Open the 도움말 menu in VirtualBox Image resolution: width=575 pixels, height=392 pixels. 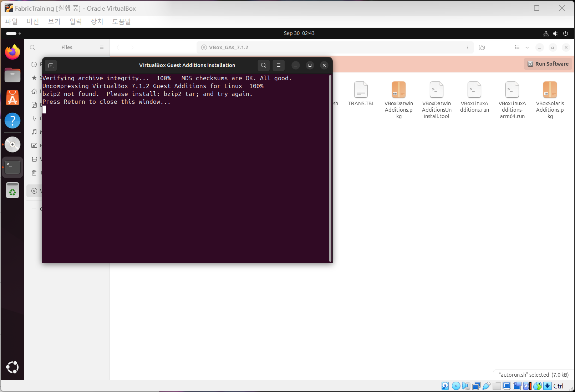click(x=122, y=21)
